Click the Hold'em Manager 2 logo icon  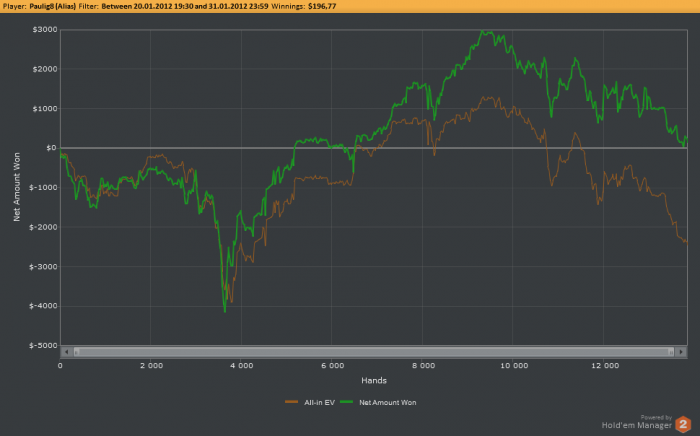tap(683, 424)
